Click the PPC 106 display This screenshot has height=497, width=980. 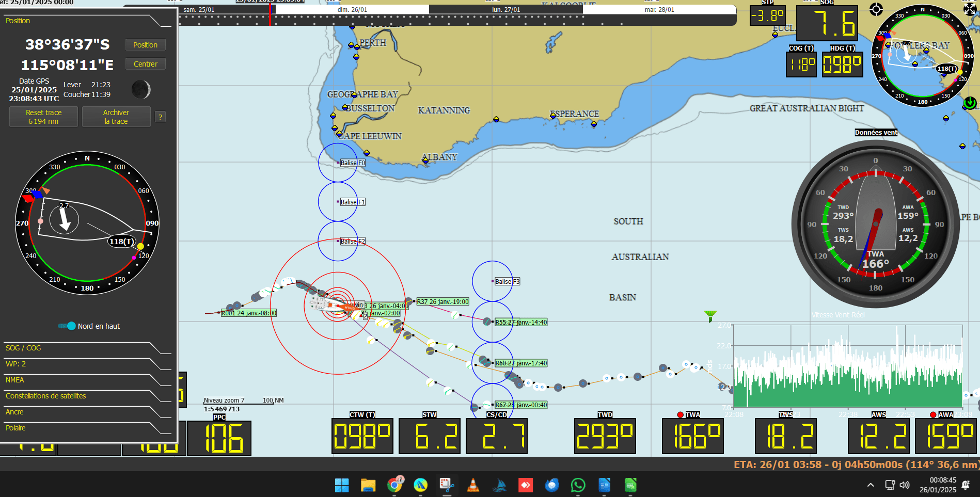(x=219, y=438)
